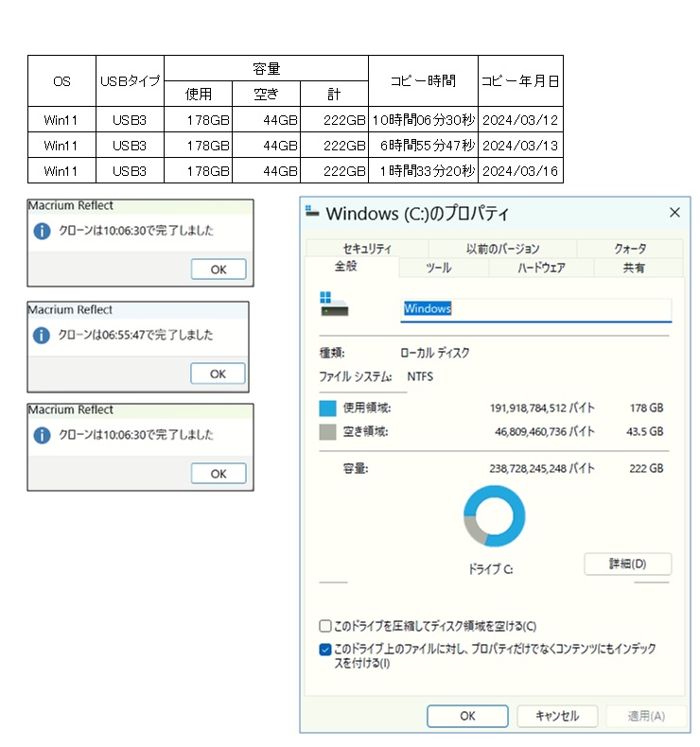
Task: Click the 詳細(D) button
Action: click(627, 565)
